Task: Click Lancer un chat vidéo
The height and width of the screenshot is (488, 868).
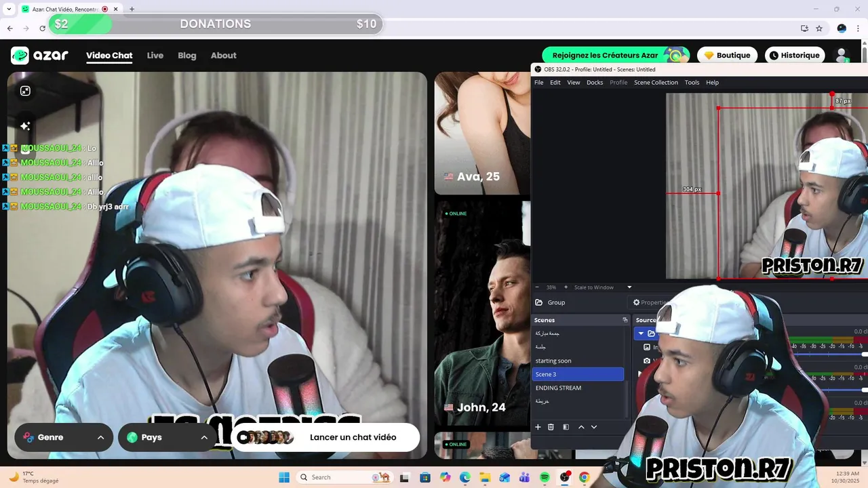Action: coord(325,437)
